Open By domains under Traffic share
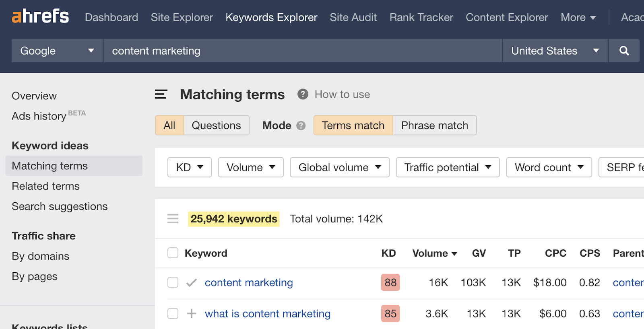 pyautogui.click(x=40, y=256)
